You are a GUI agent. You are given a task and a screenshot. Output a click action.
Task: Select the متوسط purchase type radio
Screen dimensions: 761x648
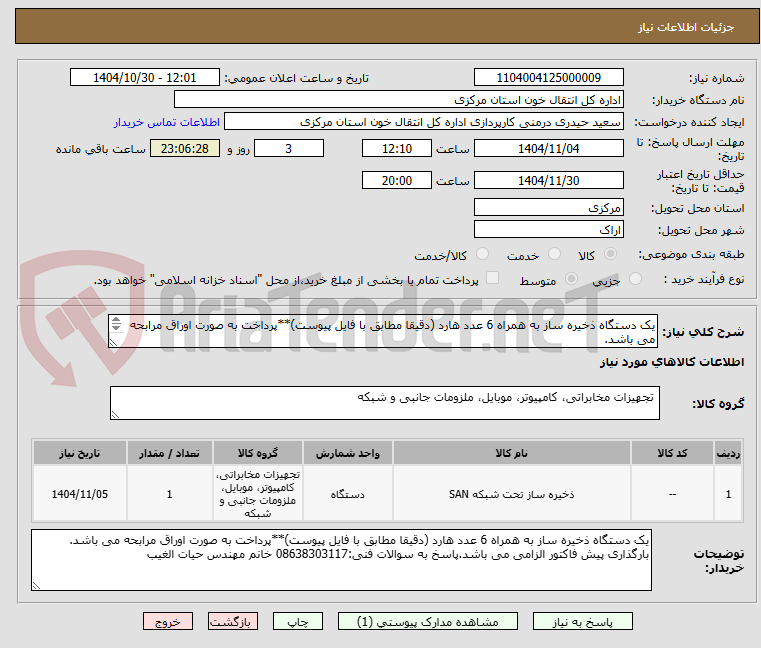pos(571,279)
